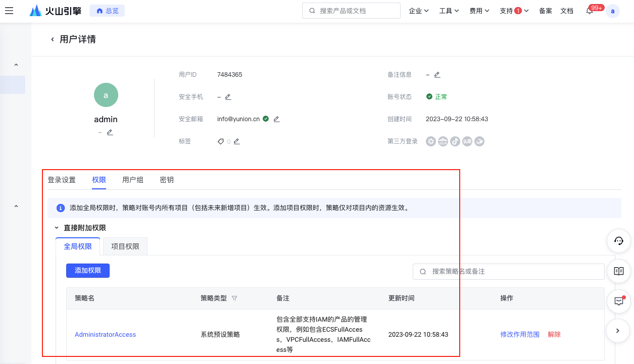Go back using the arrow beside 用户详情
The image size is (634, 364).
[x=52, y=39]
